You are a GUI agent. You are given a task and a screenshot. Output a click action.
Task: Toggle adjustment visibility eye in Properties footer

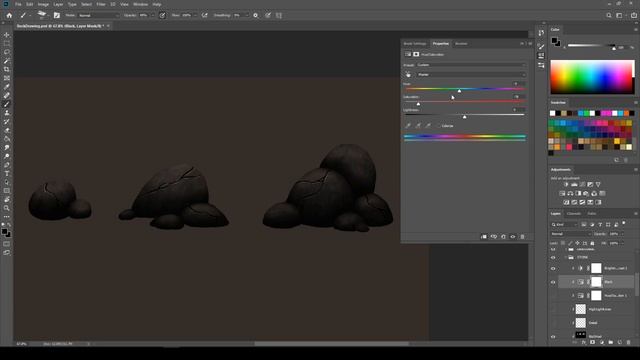point(513,237)
